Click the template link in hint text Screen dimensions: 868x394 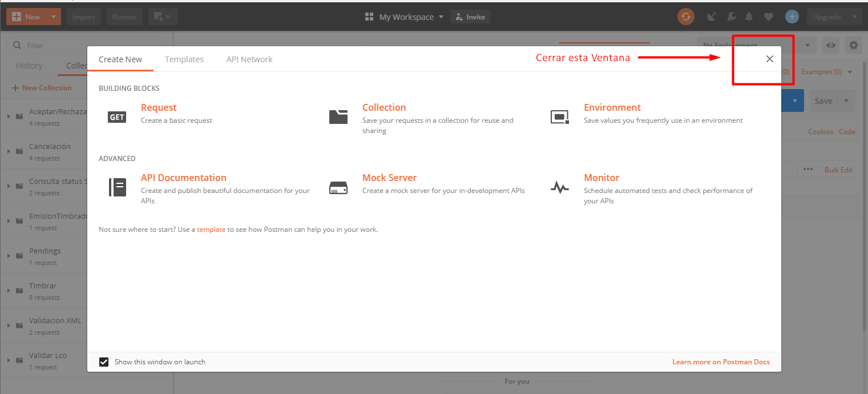pos(211,230)
